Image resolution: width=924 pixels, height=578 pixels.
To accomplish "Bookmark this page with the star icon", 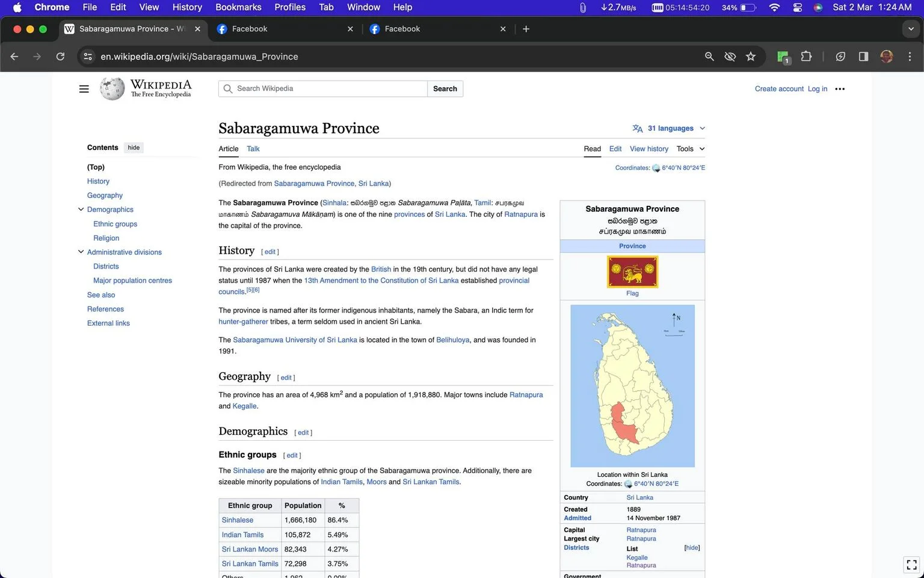I will 751,57.
